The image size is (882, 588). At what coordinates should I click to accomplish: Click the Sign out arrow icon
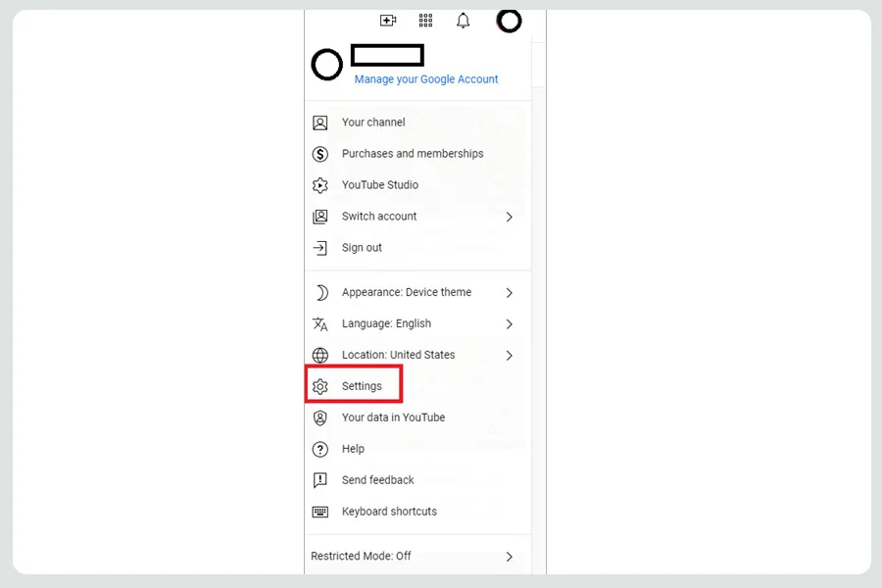coord(320,248)
